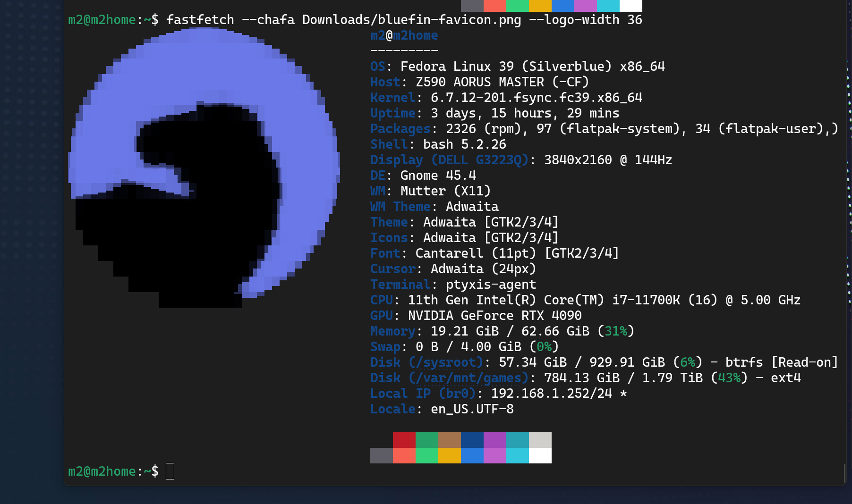852x504 pixels.
Task: Pick the dark gray swatch in bottom palette
Action: point(382,455)
